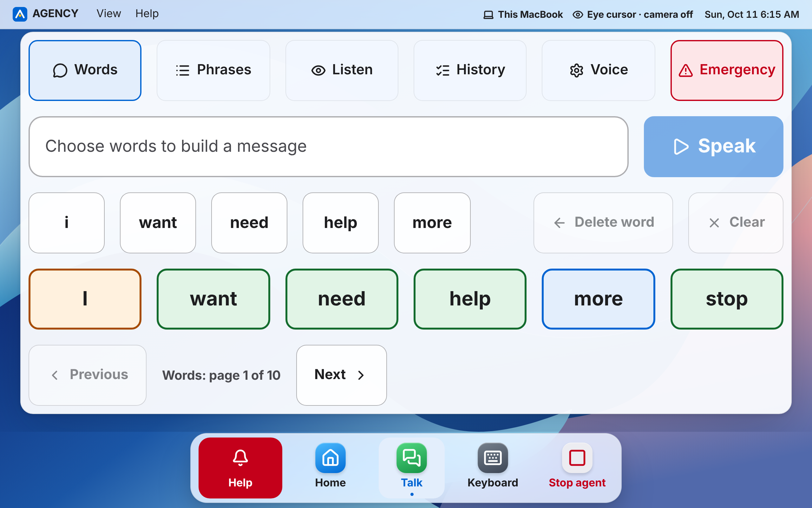
Task: Toggle the Eye cursor camera status
Action: (x=632, y=15)
